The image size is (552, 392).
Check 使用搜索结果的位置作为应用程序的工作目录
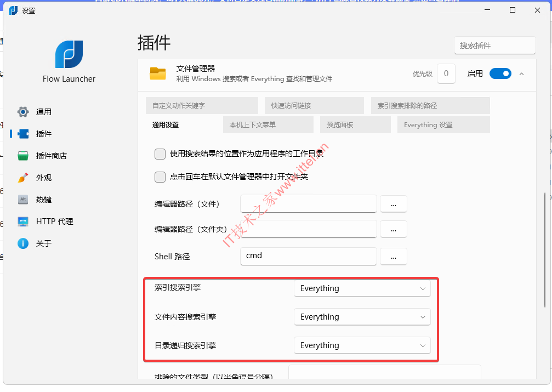160,154
